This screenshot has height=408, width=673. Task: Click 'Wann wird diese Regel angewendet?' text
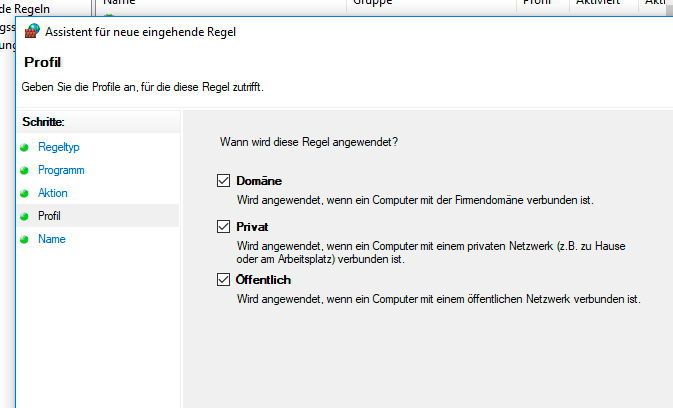click(x=309, y=142)
